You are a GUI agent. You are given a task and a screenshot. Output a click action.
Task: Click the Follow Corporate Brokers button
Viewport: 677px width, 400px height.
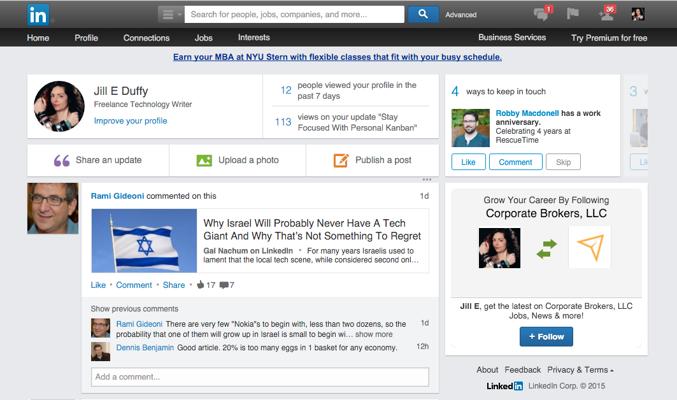[x=546, y=337]
